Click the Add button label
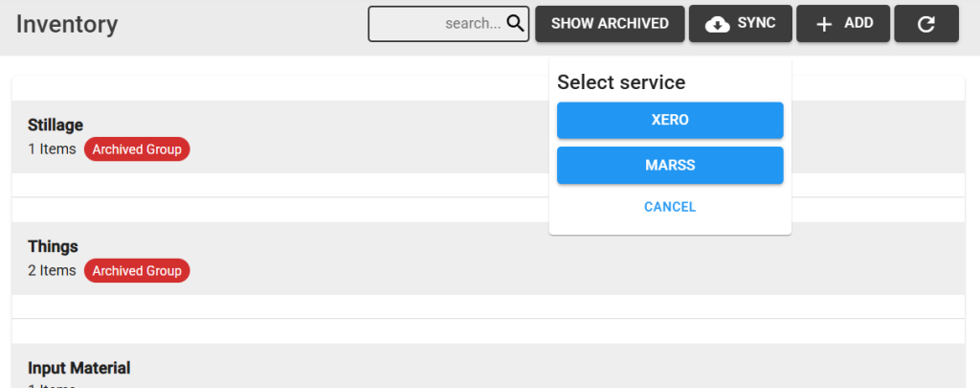 858,23
